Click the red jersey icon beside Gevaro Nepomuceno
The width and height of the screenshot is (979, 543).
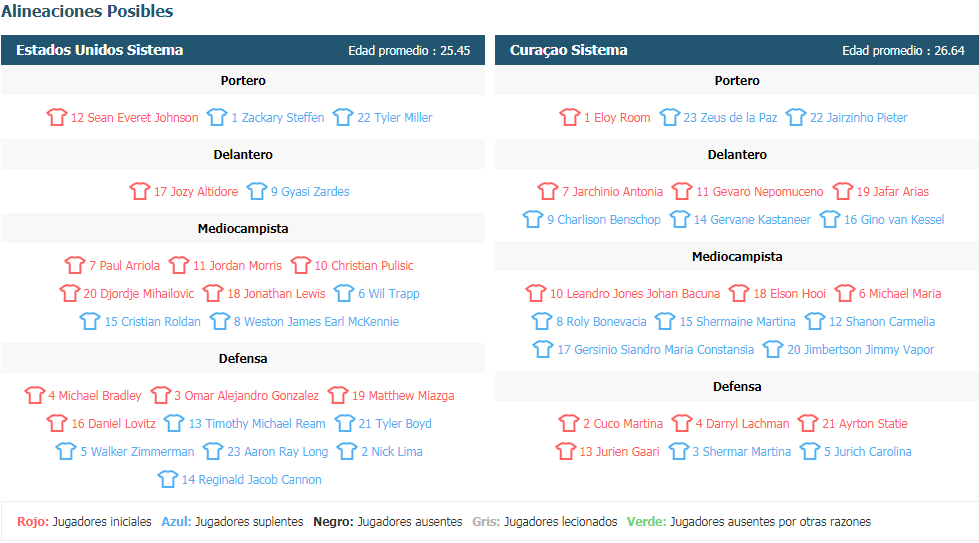pyautogui.click(x=682, y=191)
